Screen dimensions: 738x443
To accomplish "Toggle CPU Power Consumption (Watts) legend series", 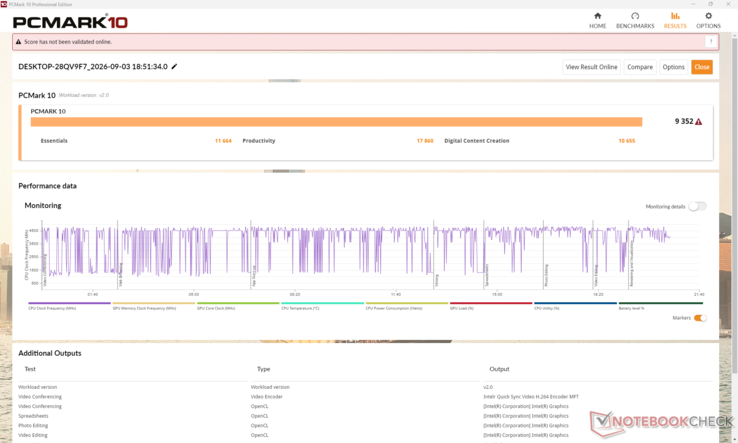I will [x=407, y=306].
